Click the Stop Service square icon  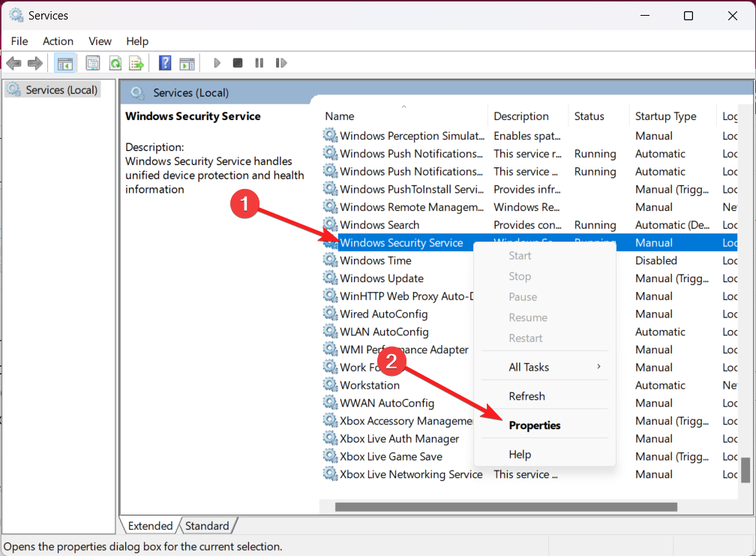coord(238,63)
